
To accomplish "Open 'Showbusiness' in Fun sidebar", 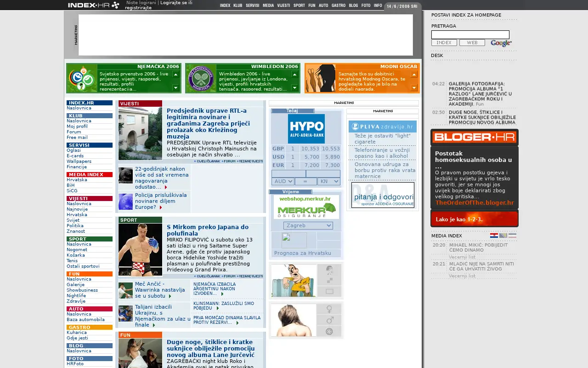I will (82, 290).
